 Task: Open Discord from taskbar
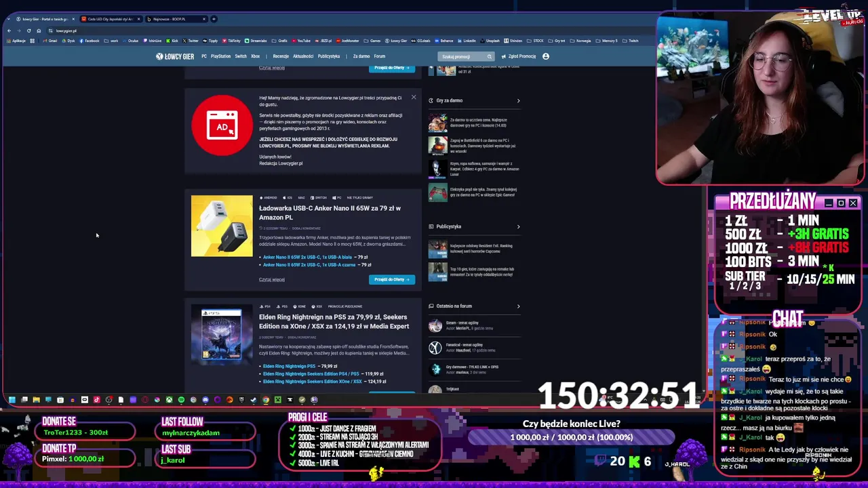[x=205, y=400]
